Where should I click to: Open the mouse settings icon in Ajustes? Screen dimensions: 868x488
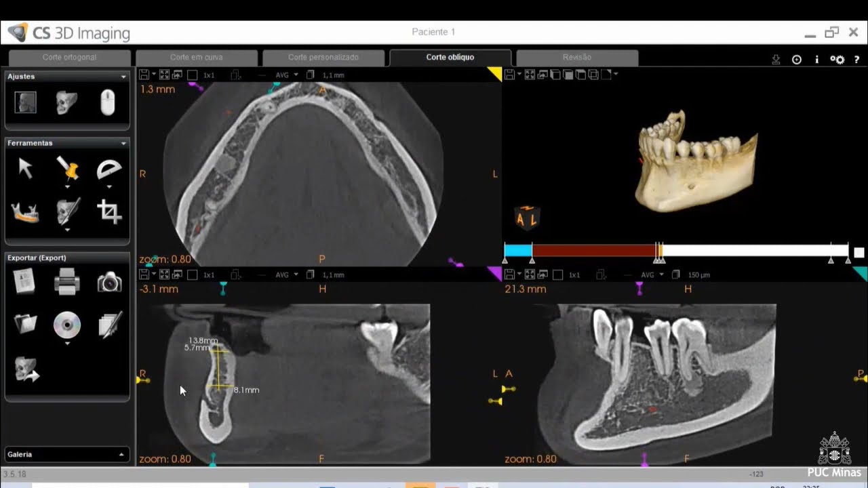pyautogui.click(x=108, y=103)
